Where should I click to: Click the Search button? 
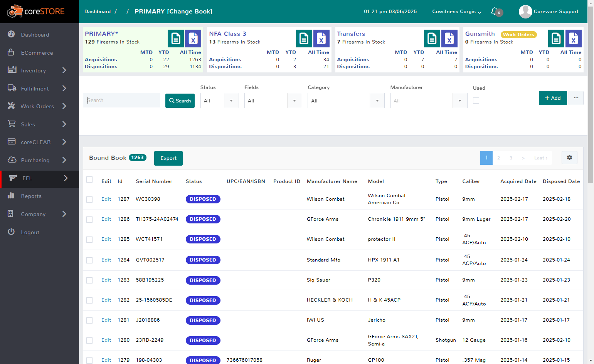tap(180, 101)
